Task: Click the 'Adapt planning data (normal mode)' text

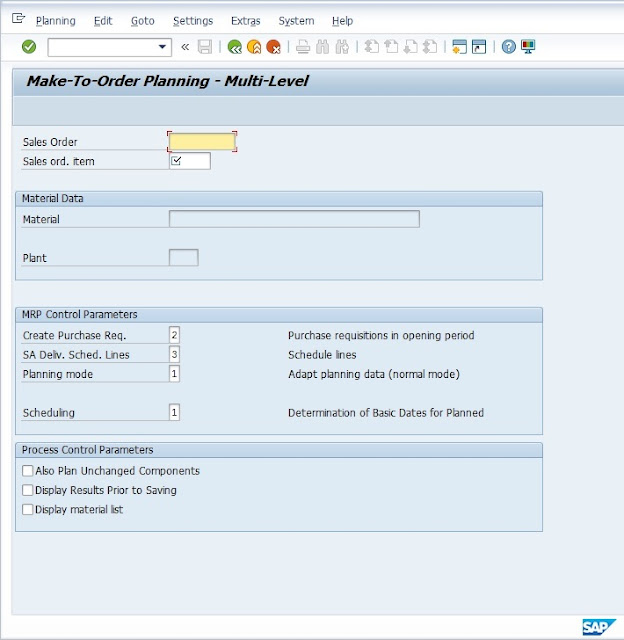Action: click(374, 374)
